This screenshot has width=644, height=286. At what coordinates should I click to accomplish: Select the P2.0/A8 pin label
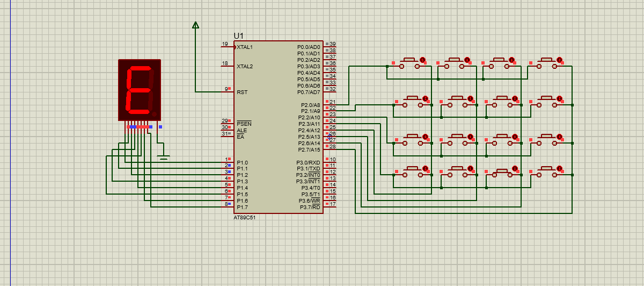coord(310,105)
